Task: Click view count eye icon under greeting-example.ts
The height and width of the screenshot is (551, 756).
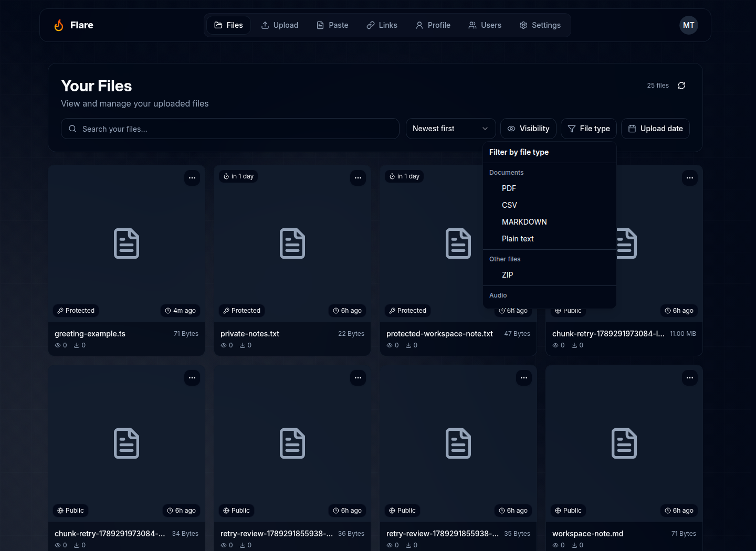Action: [x=58, y=345]
